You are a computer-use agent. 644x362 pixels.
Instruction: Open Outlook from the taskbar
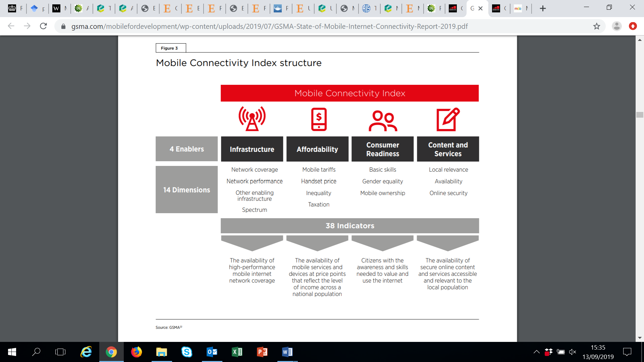(x=212, y=352)
